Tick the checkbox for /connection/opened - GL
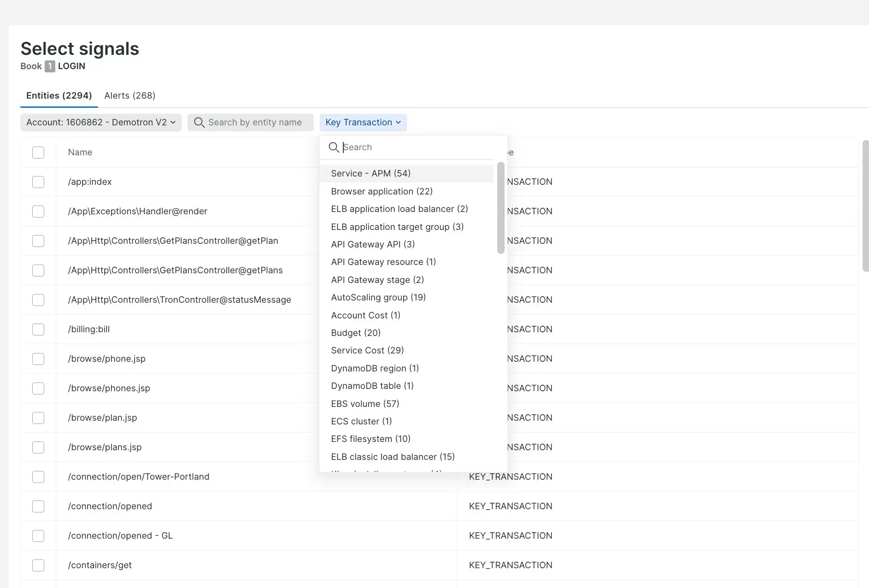Screen dimensions: 869x588 tap(38, 536)
